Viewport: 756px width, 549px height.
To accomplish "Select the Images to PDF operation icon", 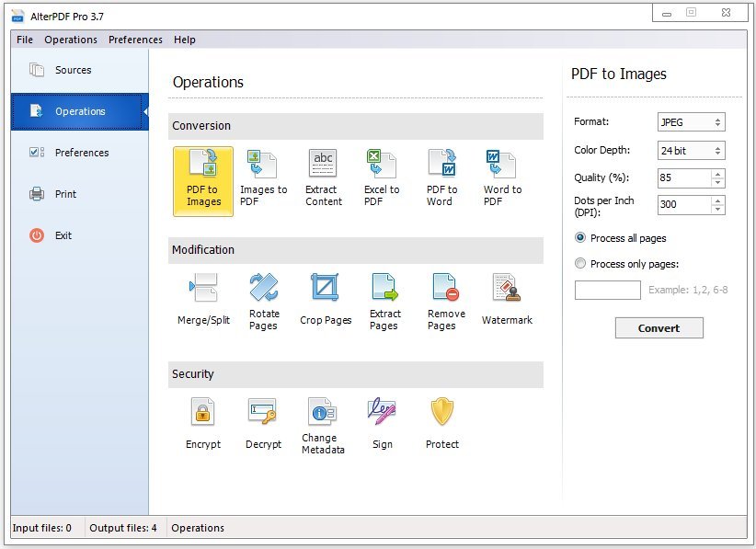I will pyautogui.click(x=263, y=178).
